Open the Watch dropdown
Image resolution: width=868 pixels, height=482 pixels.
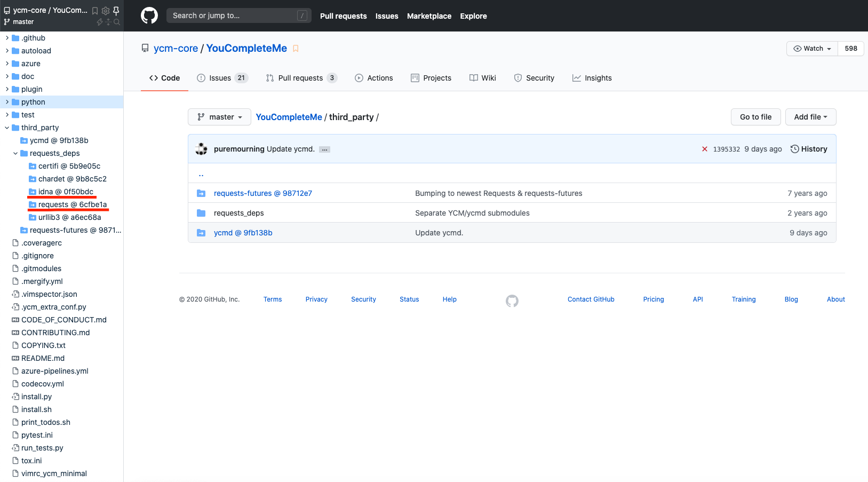click(x=813, y=49)
